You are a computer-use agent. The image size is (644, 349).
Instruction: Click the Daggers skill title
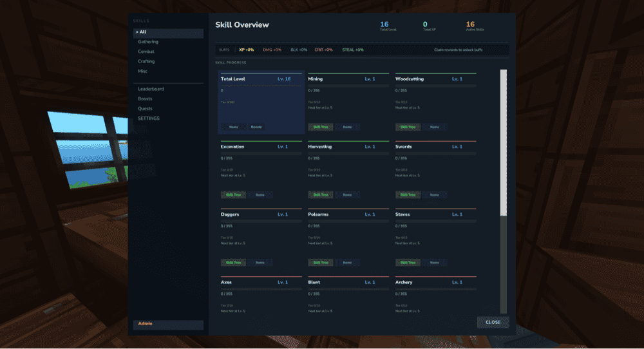[230, 214]
